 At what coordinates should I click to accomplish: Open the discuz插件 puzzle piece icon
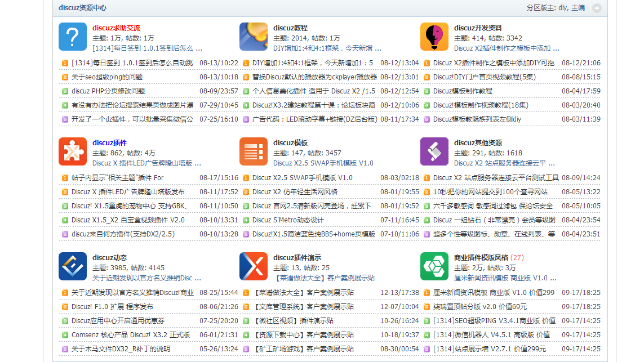click(x=73, y=151)
